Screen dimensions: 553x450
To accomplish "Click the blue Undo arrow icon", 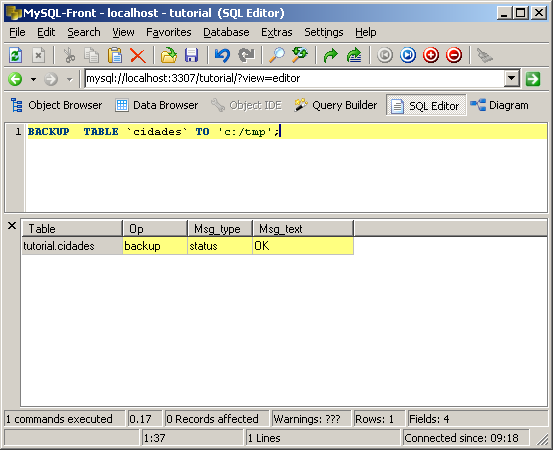I will click(x=223, y=55).
